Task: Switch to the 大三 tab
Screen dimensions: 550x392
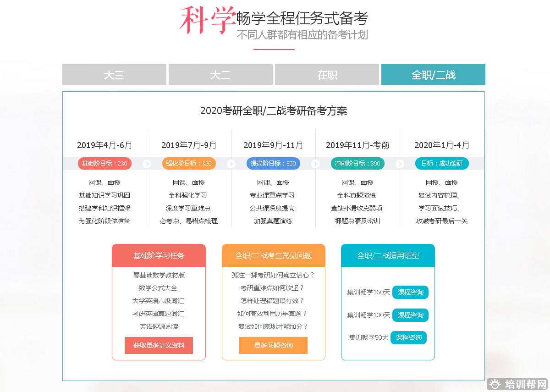Action: [x=114, y=75]
